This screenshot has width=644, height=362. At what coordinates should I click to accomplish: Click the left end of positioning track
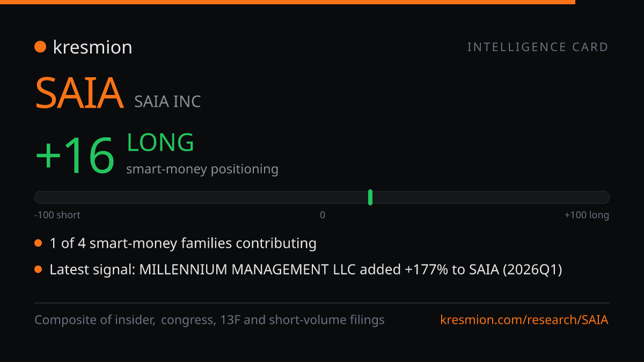pyautogui.click(x=38, y=197)
